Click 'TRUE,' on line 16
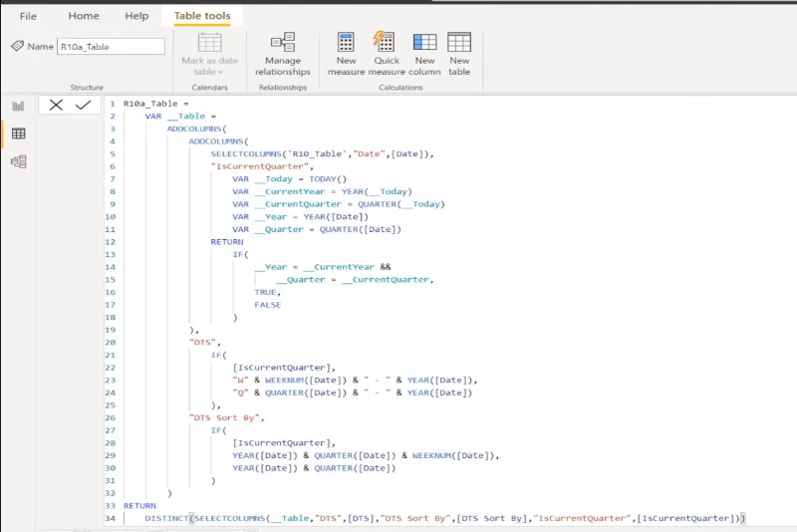The height and width of the screenshot is (532, 797). click(267, 292)
